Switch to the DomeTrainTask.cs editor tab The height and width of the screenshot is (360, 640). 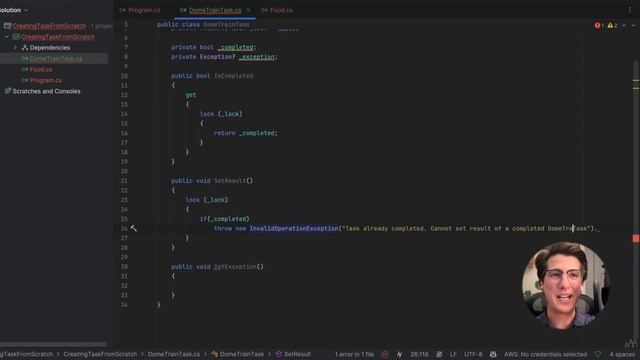(215, 10)
